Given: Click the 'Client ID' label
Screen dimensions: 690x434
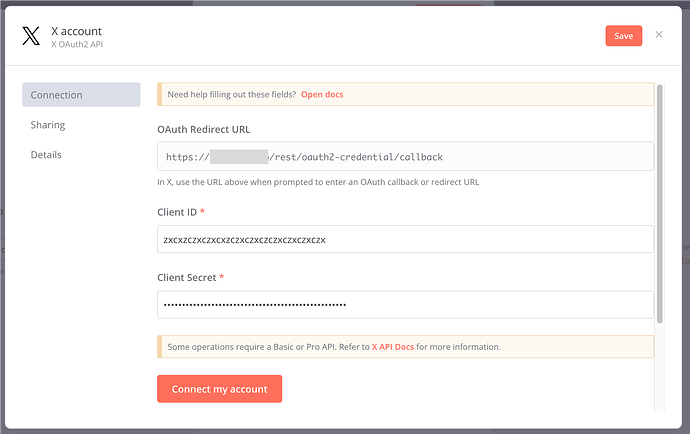Looking at the screenshot, I should (x=177, y=212).
